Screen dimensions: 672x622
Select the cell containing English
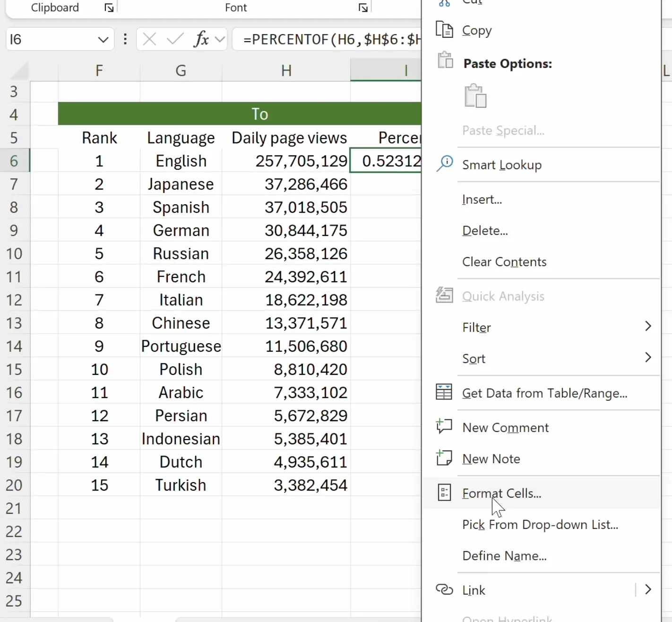pos(181,160)
